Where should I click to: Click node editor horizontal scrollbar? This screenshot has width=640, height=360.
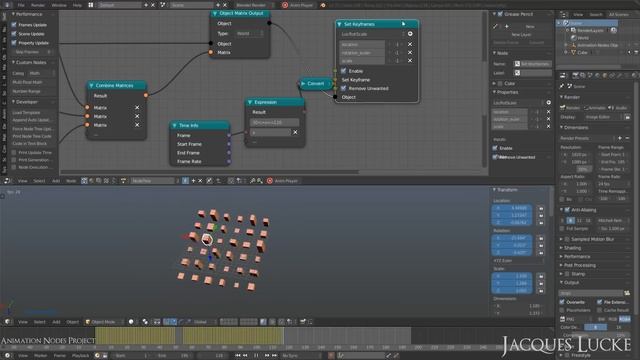(209, 172)
